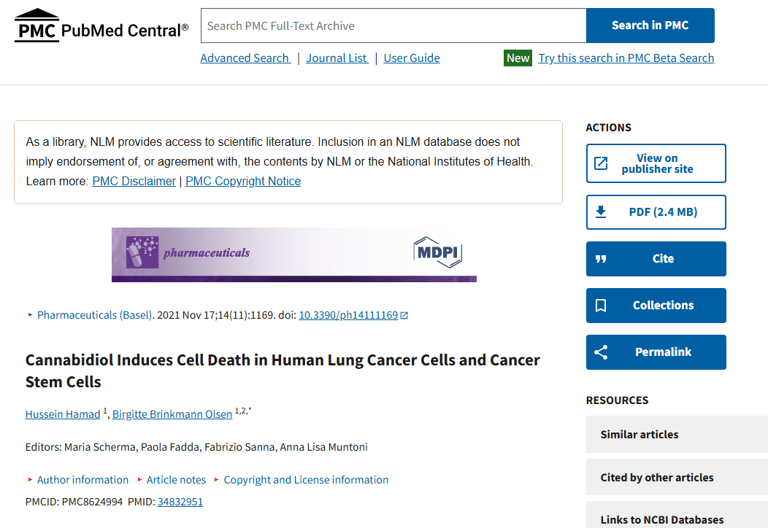Screen dimensions: 768x528
Task: Click the share icon on Permalink
Action: pos(601,352)
